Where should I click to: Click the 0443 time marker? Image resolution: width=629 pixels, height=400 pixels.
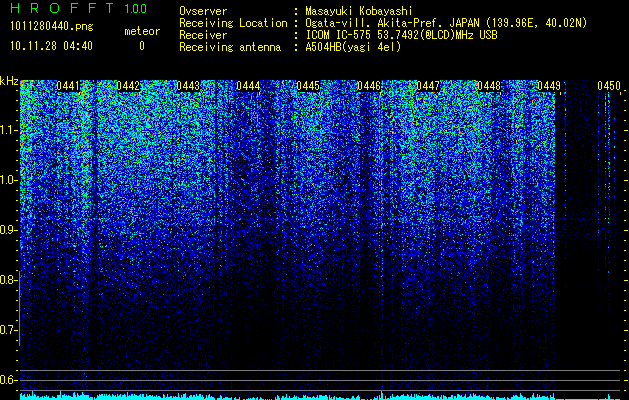(x=188, y=86)
